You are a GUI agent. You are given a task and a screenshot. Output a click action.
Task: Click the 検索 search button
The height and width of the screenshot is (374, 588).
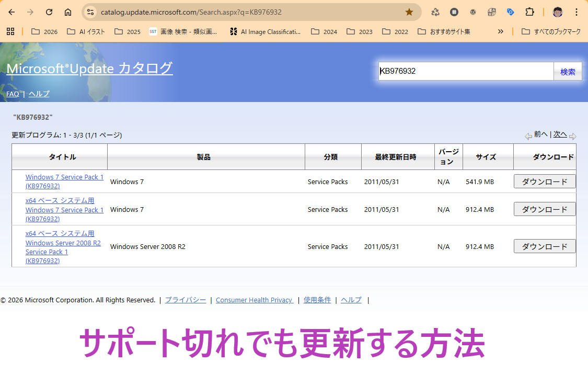568,72
